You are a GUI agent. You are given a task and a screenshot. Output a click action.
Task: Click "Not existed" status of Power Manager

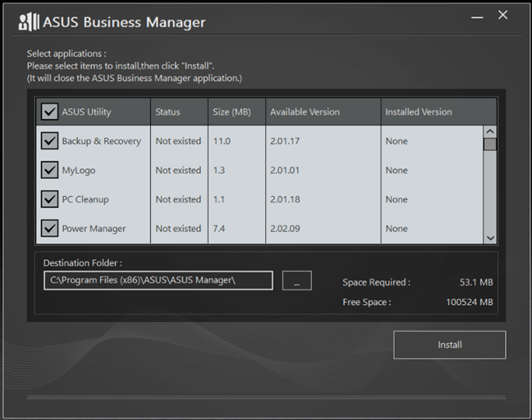[178, 229]
